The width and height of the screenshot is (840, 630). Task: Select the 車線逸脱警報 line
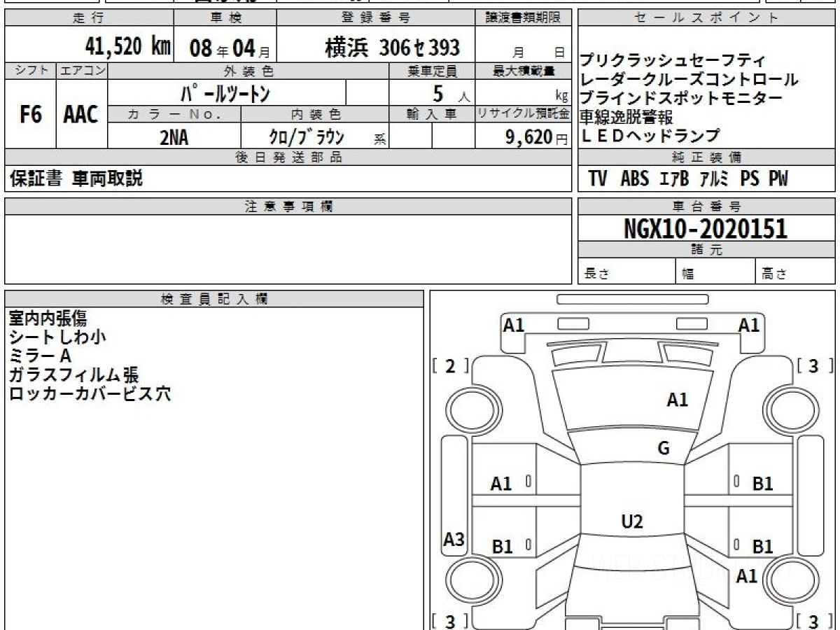click(x=627, y=117)
